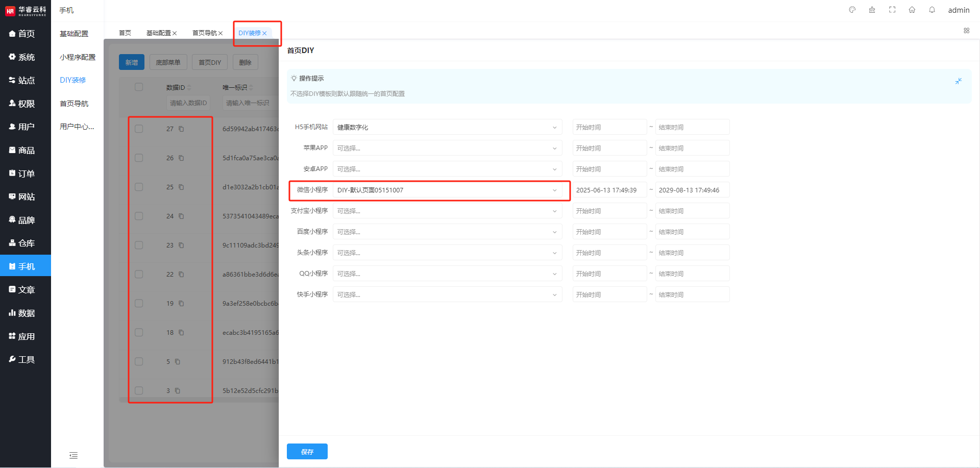Click the notification bell icon
Viewport: 980px width, 468px height.
(932, 10)
